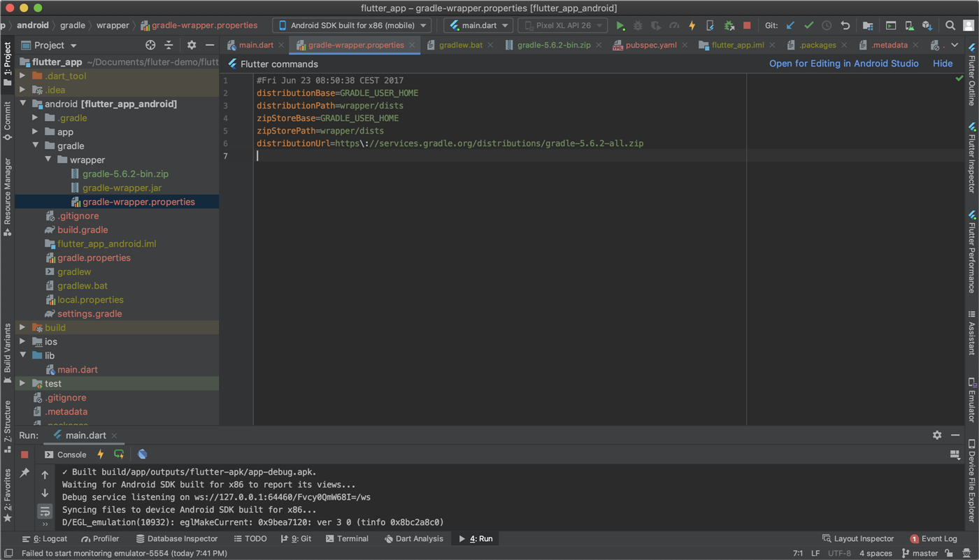
Task: Open the Terminal tool window tab
Action: (347, 538)
